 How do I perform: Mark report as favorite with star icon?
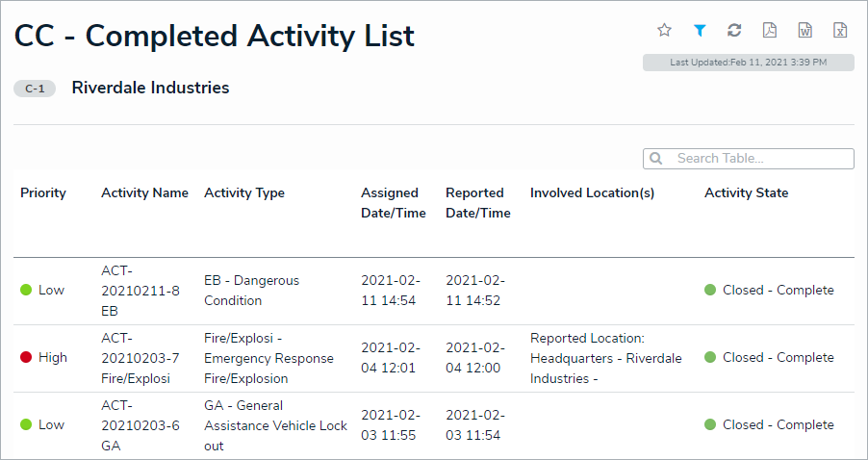coord(664,30)
